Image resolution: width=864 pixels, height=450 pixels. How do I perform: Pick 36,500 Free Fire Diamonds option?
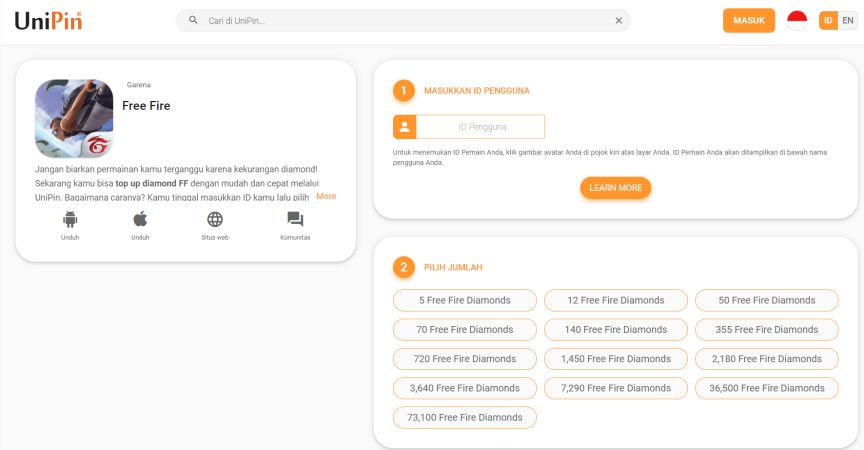pyautogui.click(x=766, y=388)
